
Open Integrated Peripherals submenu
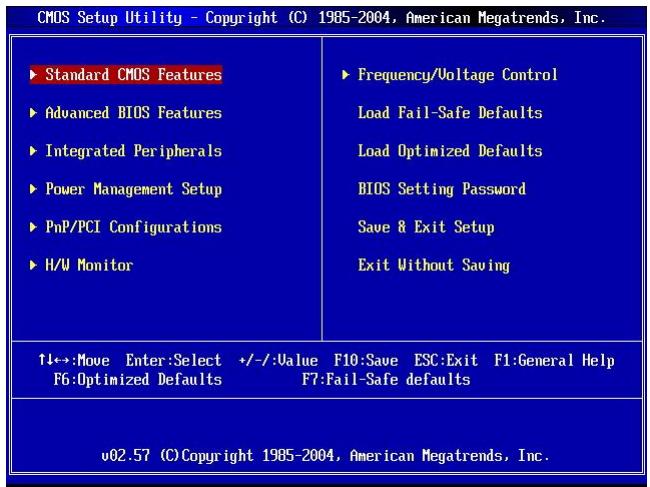coord(133,151)
